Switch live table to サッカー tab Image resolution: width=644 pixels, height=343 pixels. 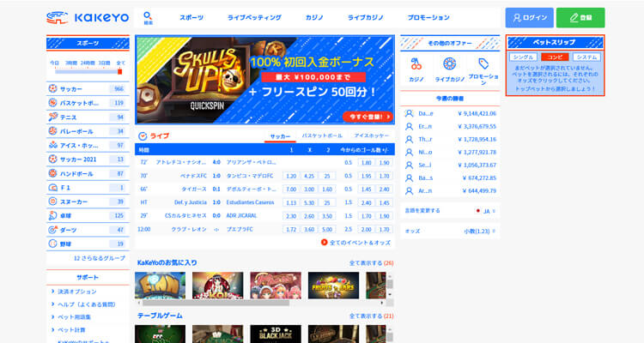click(280, 136)
